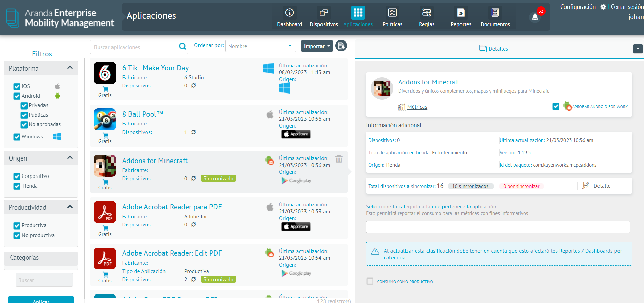
Task: Click the Aplicar filters button
Action: coord(41,300)
